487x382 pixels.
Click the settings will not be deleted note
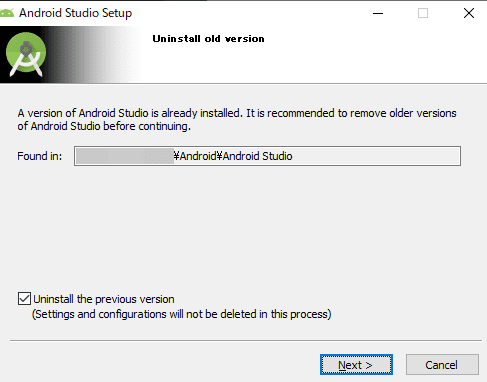(181, 314)
